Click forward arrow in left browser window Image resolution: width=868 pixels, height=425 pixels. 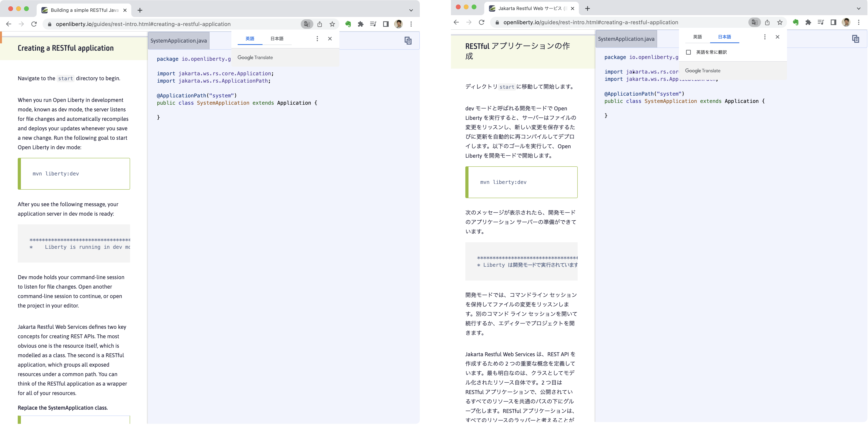pyautogui.click(x=21, y=24)
